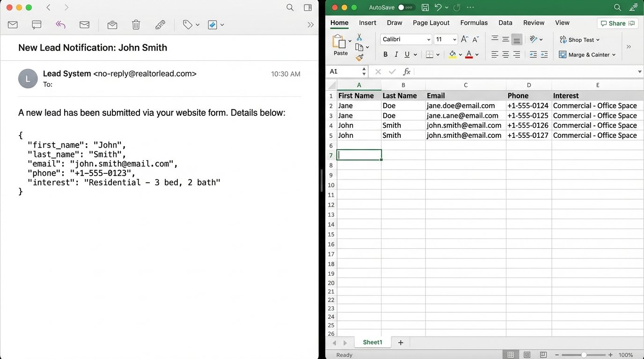
Task: Click the scissors Cut icon
Action: pyautogui.click(x=359, y=37)
